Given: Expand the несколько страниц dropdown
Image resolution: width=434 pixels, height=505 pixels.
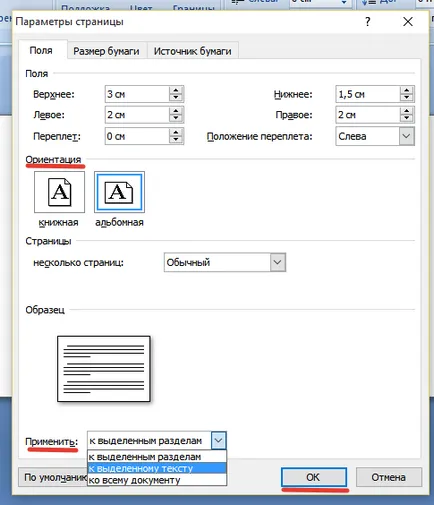Looking at the screenshot, I should [x=278, y=262].
